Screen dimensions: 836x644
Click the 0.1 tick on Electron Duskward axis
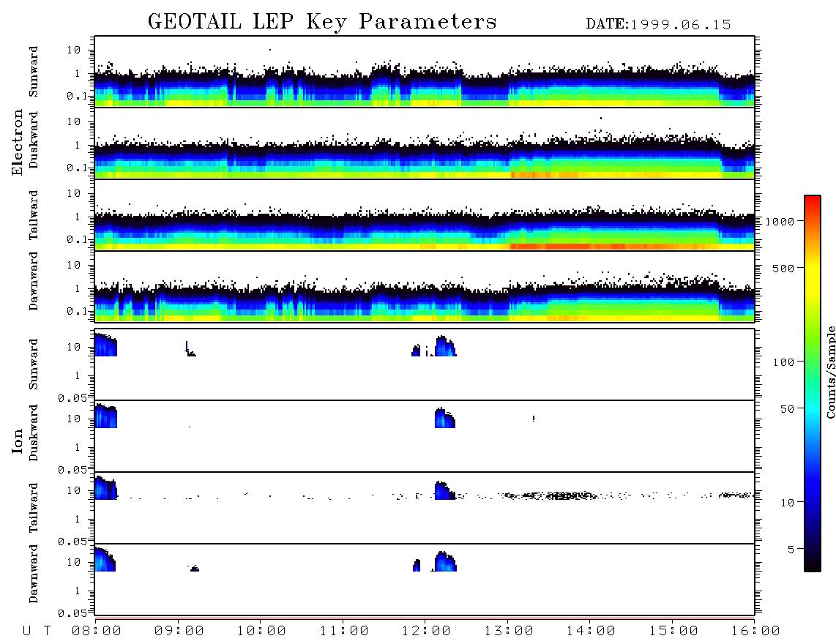pyautogui.click(x=78, y=168)
